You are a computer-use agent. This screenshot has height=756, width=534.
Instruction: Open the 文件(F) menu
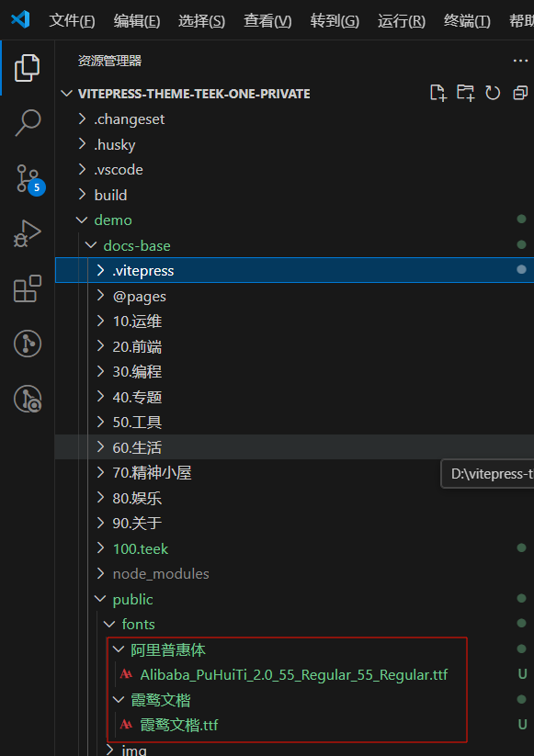pyautogui.click(x=72, y=21)
